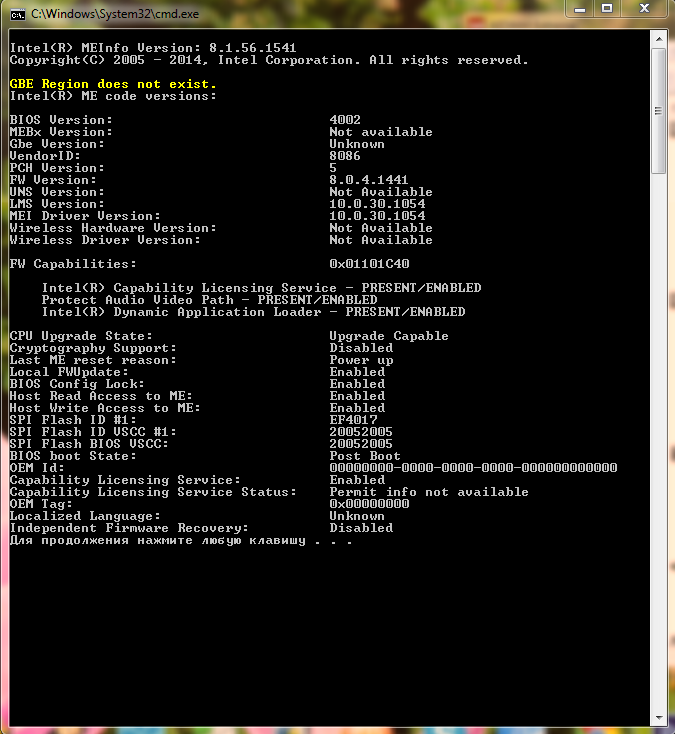Click the OEM Id all-zeros GUID value
The width and height of the screenshot is (675, 734).
[x=473, y=468]
